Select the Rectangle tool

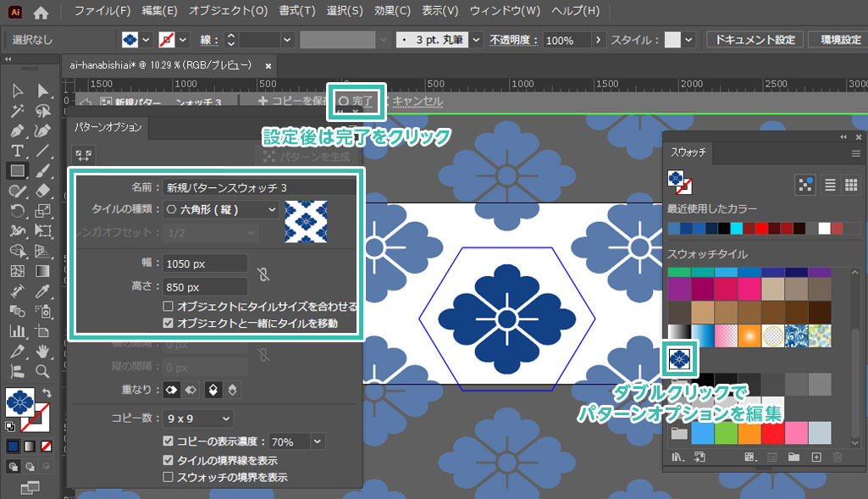(x=16, y=171)
